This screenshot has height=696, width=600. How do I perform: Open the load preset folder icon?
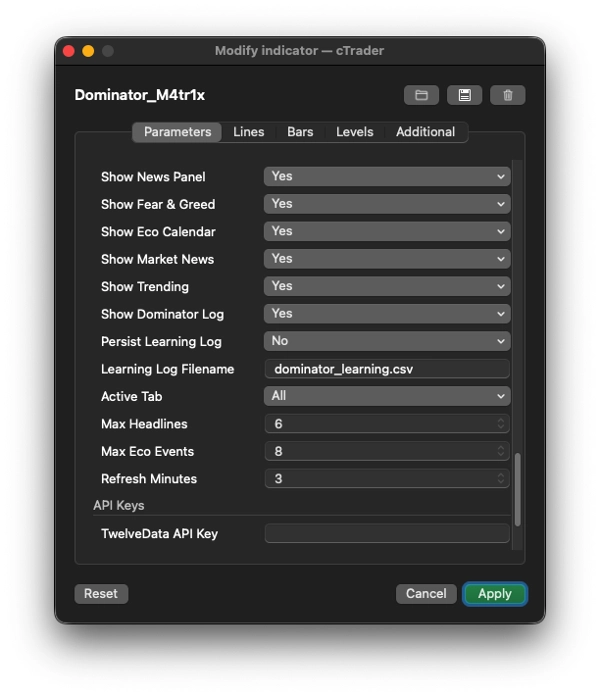tap(421, 95)
